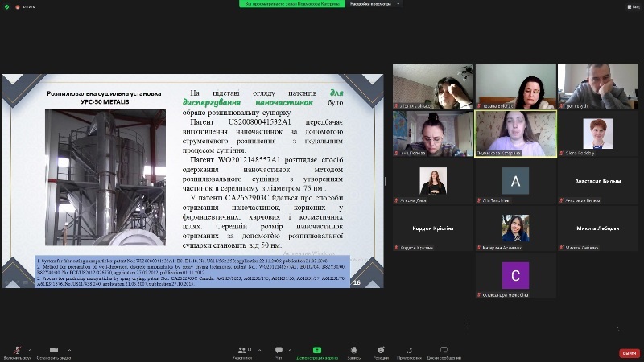Select the tile with smiling girl profile photo

click(x=515, y=228)
